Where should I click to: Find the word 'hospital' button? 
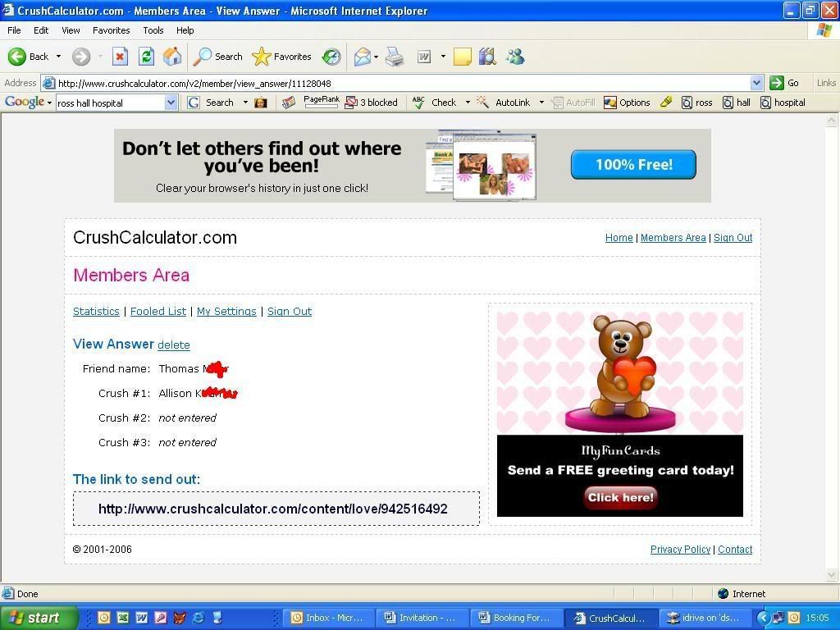[783, 103]
